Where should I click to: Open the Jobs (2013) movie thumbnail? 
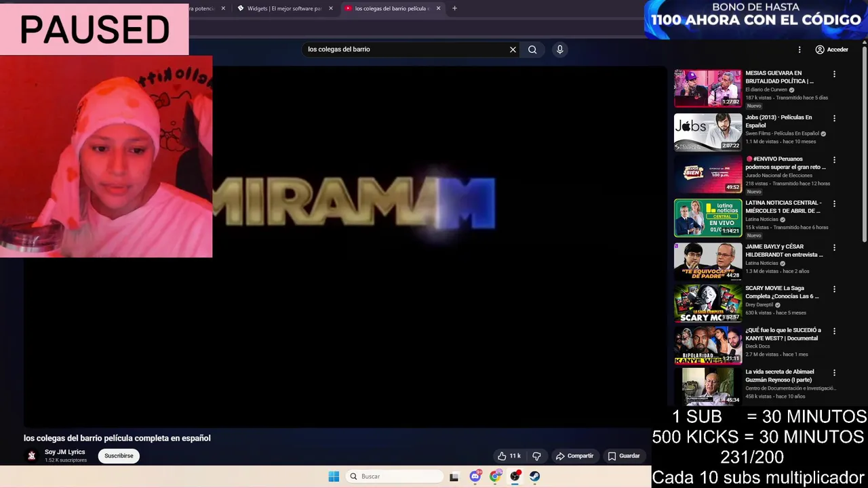708,131
